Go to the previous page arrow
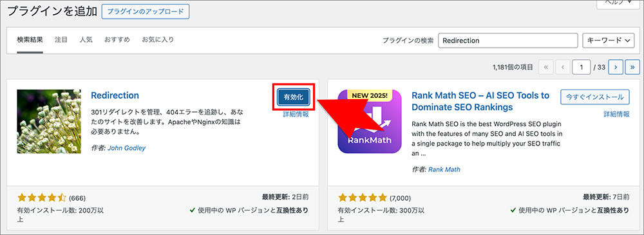 point(563,66)
